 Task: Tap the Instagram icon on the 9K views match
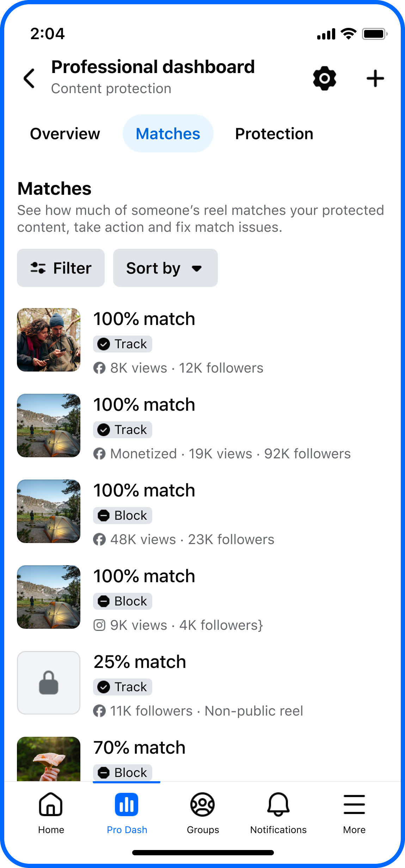pos(100,625)
